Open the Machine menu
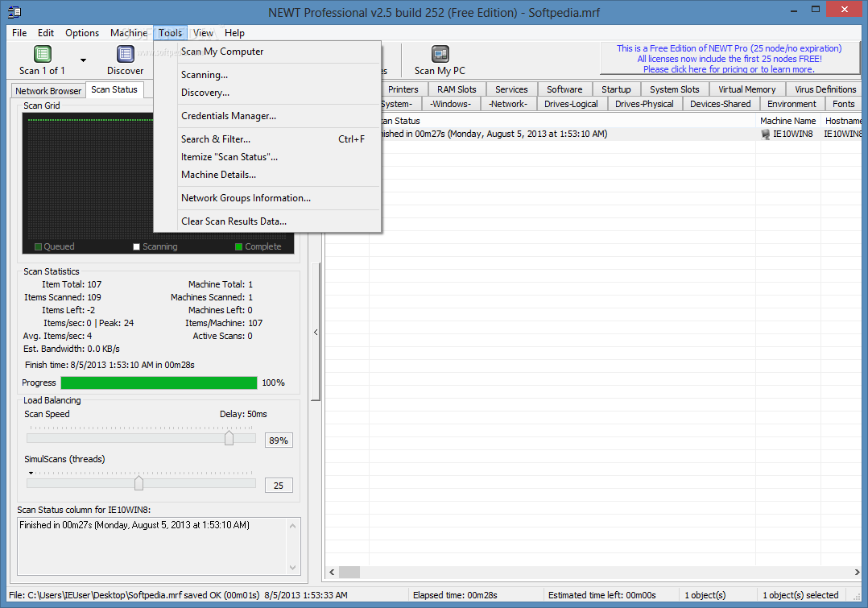This screenshot has width=868, height=608. click(129, 33)
